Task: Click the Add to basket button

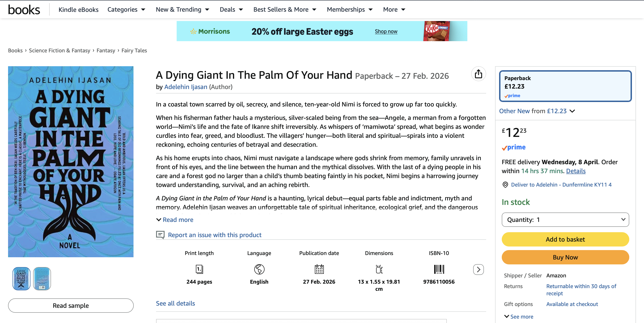Action: pyautogui.click(x=565, y=239)
